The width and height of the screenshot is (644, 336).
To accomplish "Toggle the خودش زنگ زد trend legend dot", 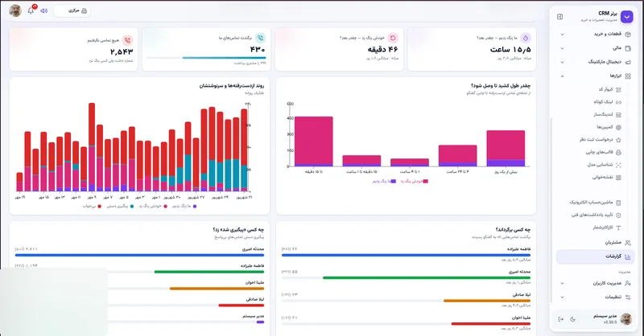I will (x=166, y=207).
